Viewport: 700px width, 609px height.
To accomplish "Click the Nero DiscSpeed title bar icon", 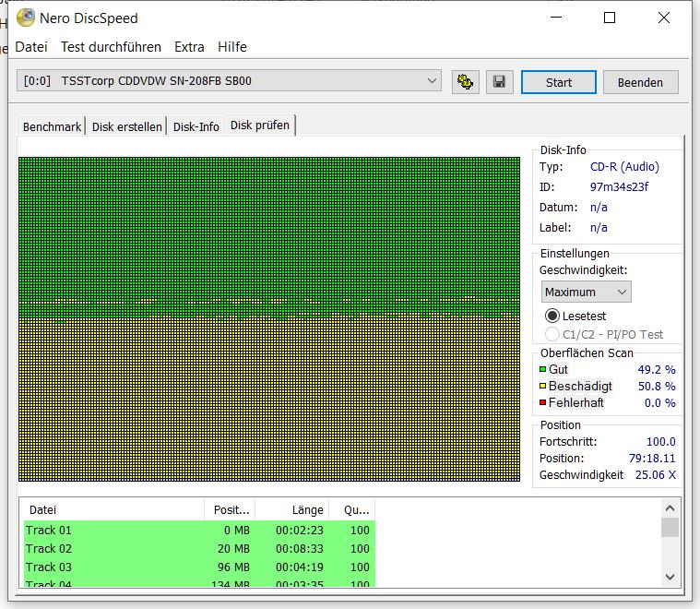I will coord(26,18).
